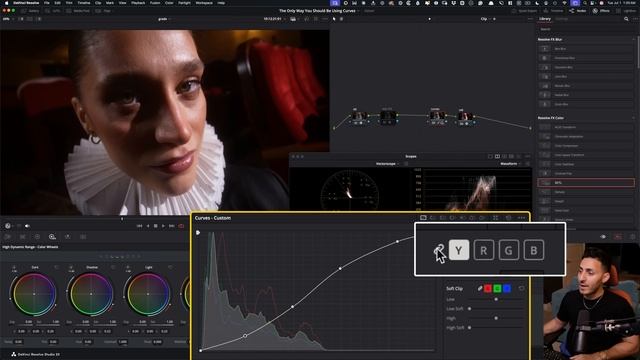Viewport: 640px width, 360px height.
Task: Toggle the eye visibility icon right of Curves
Action: (603, 237)
